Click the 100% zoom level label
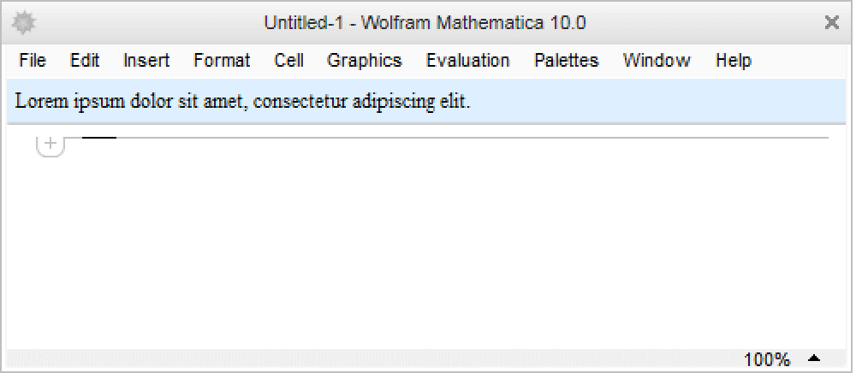 [767, 359]
